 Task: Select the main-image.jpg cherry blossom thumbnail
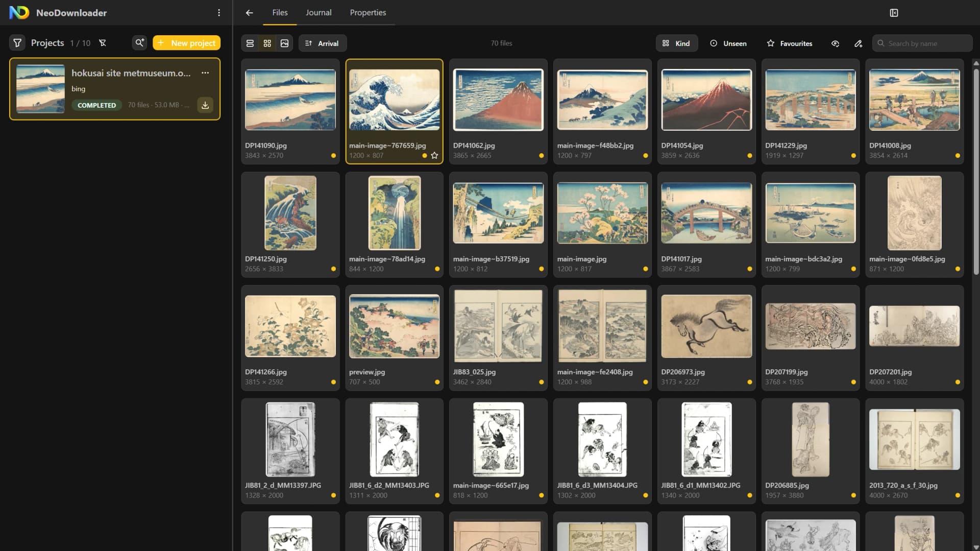pyautogui.click(x=602, y=213)
